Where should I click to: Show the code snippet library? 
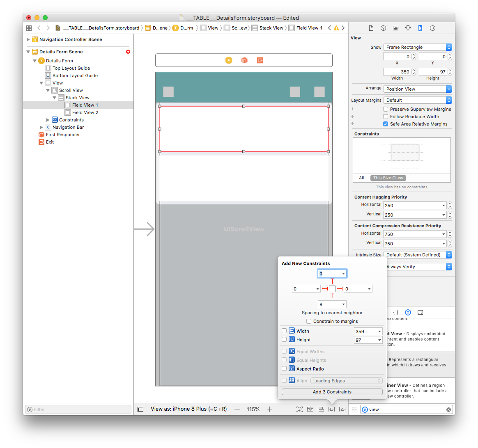pos(395,313)
